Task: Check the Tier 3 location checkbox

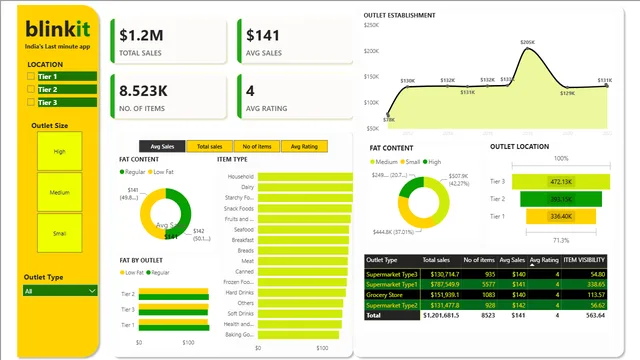Action: pyautogui.click(x=31, y=102)
